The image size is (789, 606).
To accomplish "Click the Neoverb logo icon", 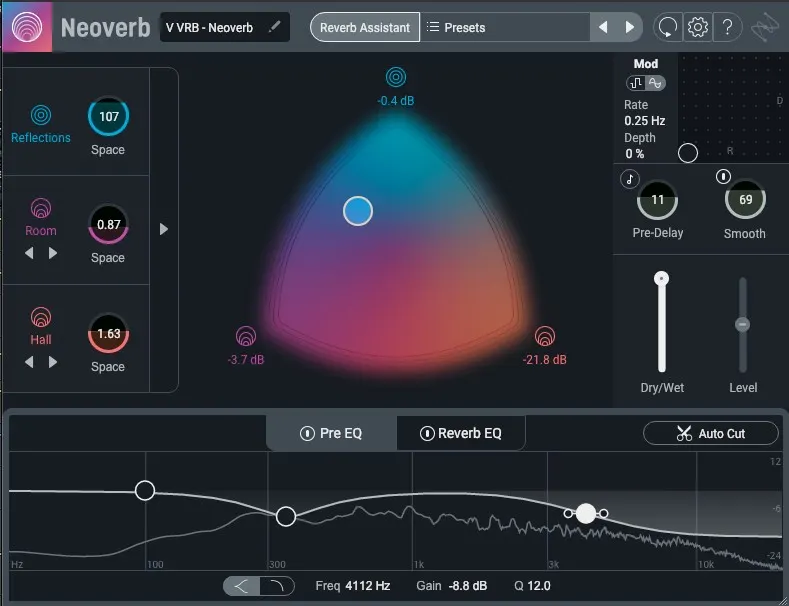I will (x=27, y=27).
